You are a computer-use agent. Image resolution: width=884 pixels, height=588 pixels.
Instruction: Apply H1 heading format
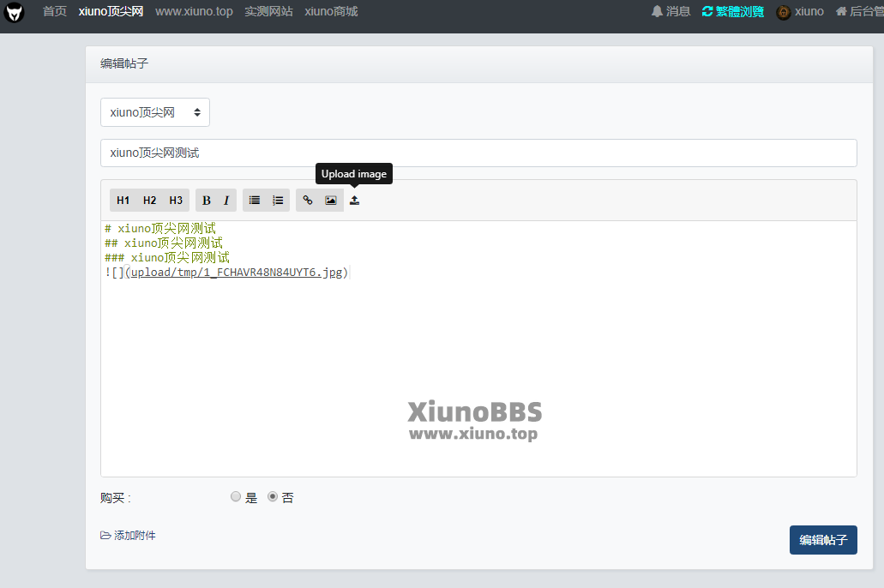click(123, 200)
